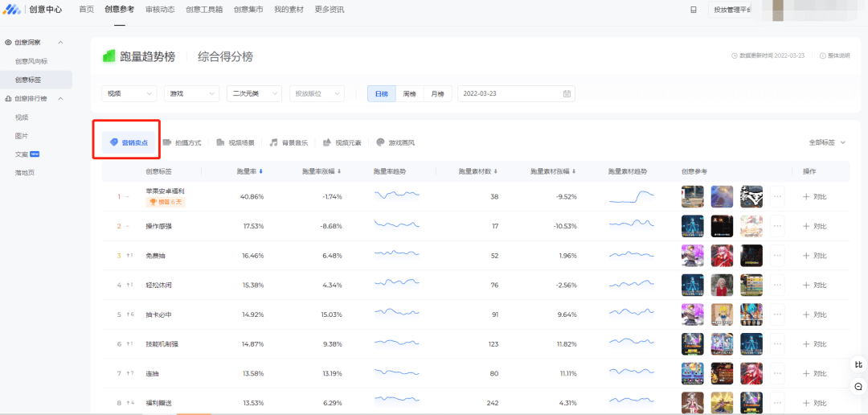Viewport: 868px width, 415px height.
Task: Click the 投放管理平台 button
Action: point(730,10)
